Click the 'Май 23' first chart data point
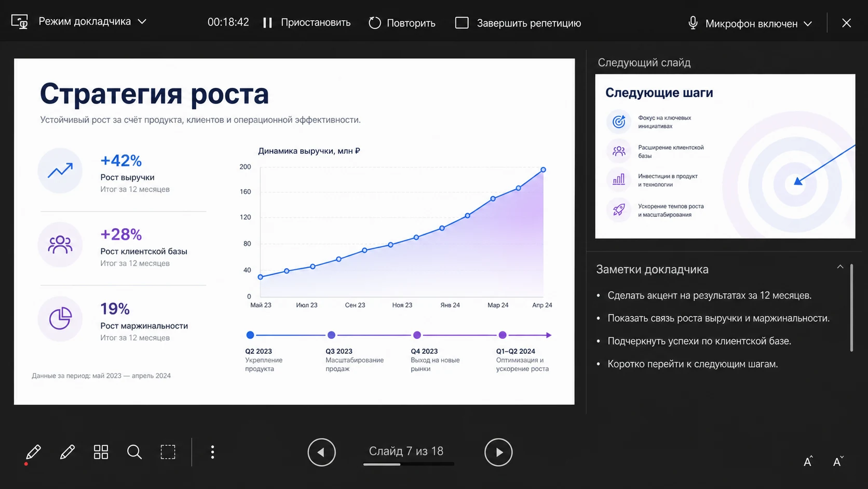Viewport: 868px width, 489px height. 261,277
